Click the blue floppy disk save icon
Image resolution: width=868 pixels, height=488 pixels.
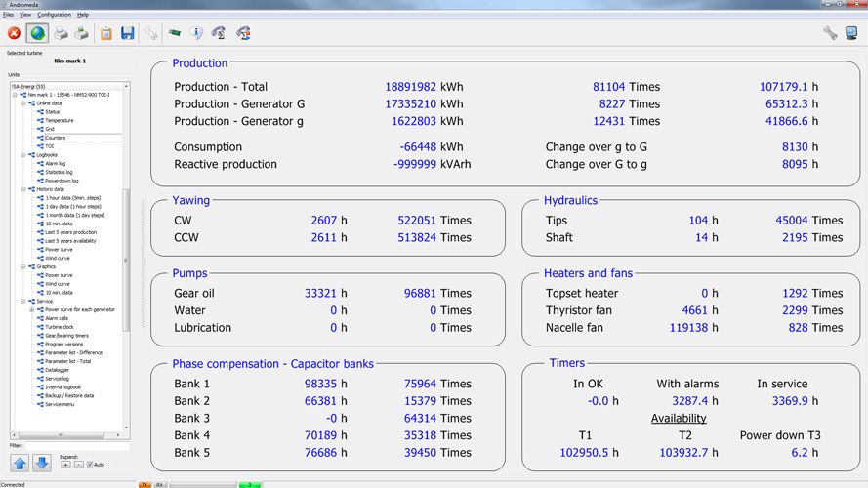point(127,33)
